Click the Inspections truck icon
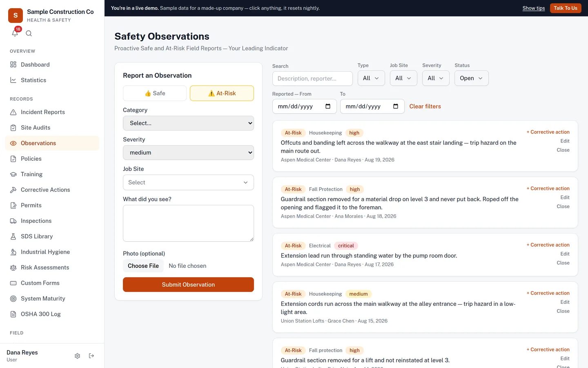 click(13, 221)
